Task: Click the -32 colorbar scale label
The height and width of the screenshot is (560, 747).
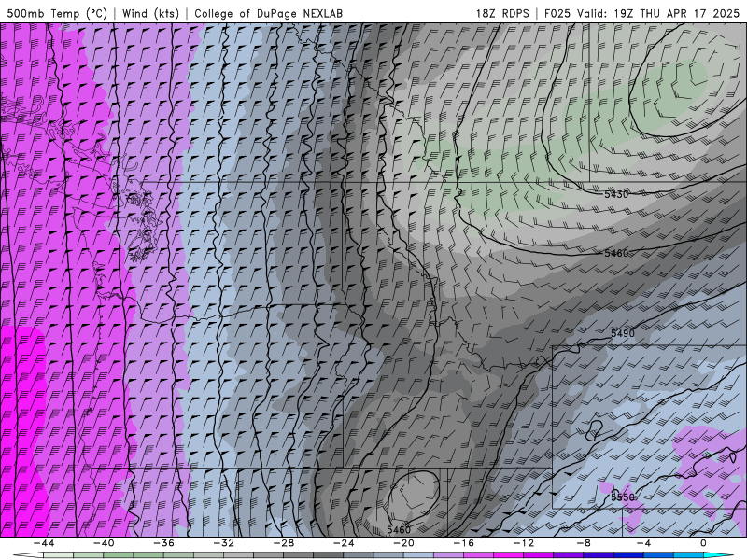Action: click(223, 543)
